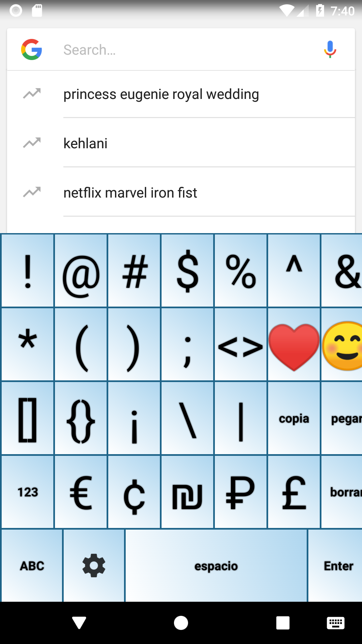Tap the Android back triangle button
Viewport: 362px width, 644px height.
pos(79,623)
